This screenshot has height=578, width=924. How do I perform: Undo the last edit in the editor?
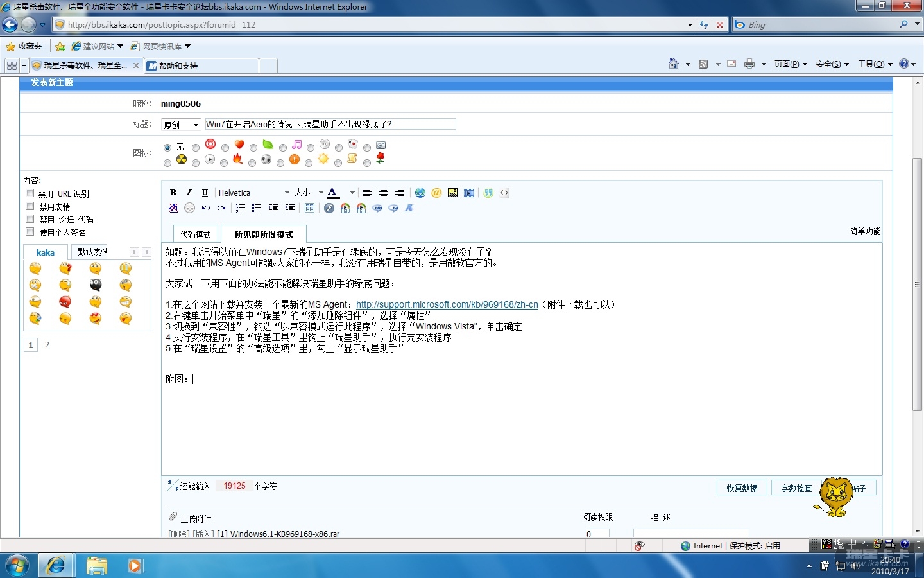click(205, 208)
